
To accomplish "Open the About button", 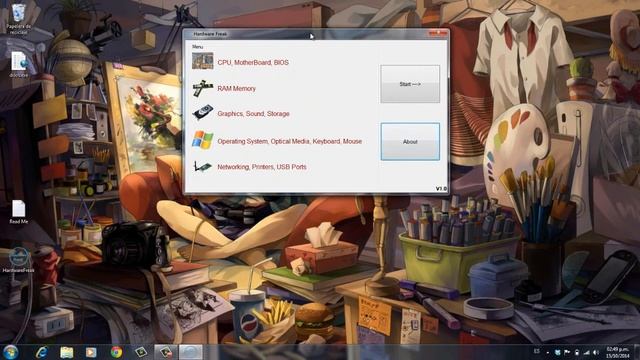I will [410, 142].
